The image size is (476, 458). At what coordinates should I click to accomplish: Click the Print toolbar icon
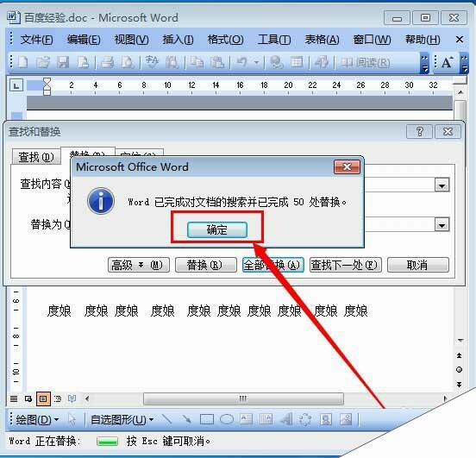coord(107,62)
